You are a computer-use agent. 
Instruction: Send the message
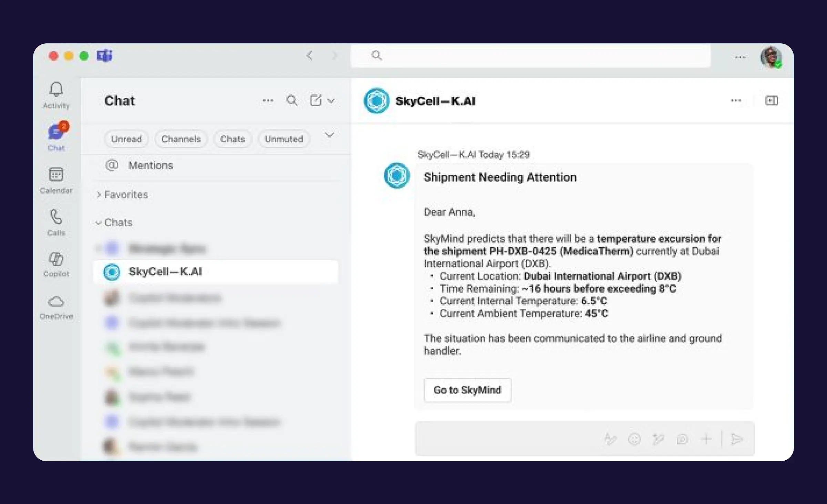coord(737,439)
